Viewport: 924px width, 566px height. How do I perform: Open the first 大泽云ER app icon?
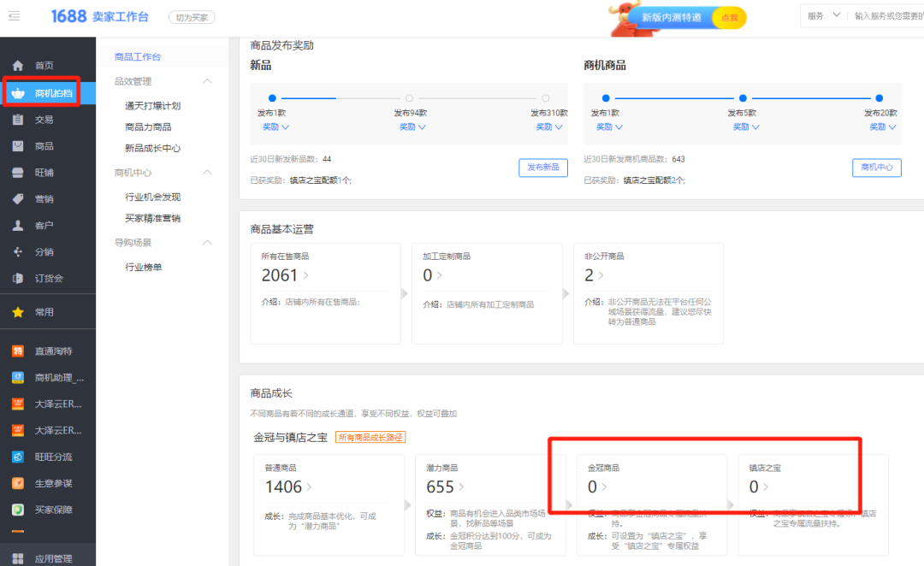point(18,404)
